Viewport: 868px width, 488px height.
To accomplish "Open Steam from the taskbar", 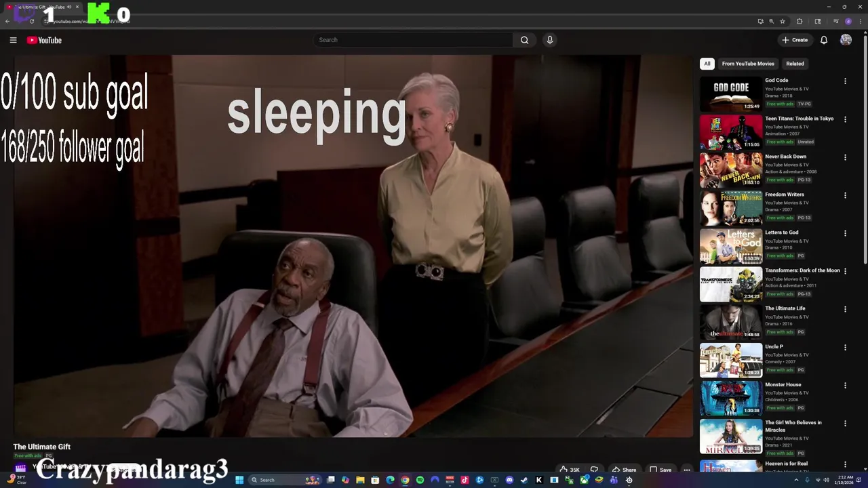I will [524, 480].
